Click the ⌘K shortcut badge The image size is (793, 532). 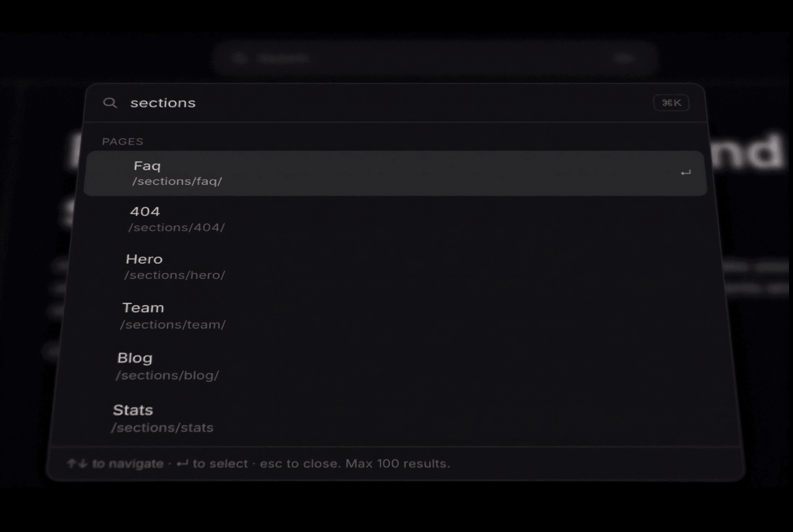pos(671,103)
